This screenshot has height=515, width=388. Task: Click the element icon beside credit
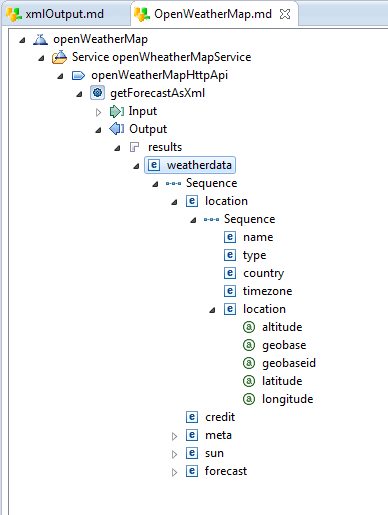coord(192,417)
